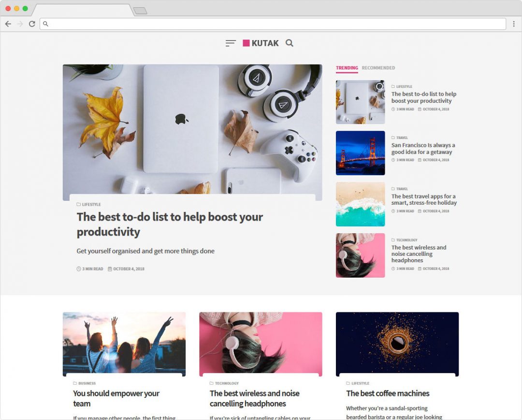Image resolution: width=522 pixels, height=420 pixels.
Task: Open "You should empower your team" article
Action: click(116, 398)
